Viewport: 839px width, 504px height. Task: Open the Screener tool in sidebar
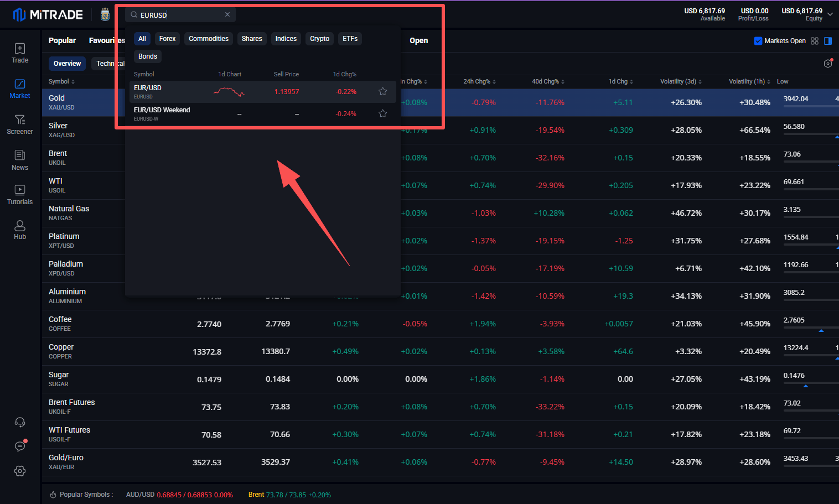point(20,124)
